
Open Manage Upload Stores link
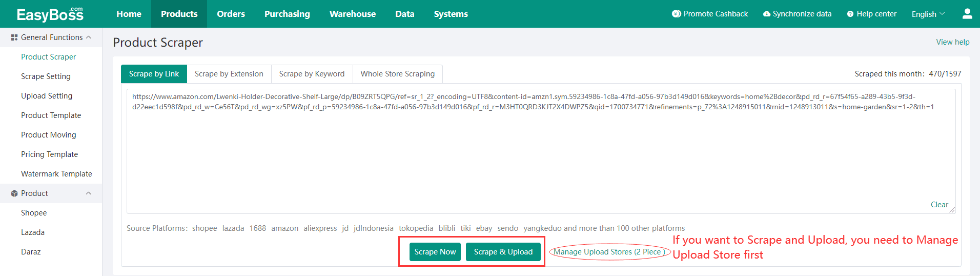click(x=610, y=252)
